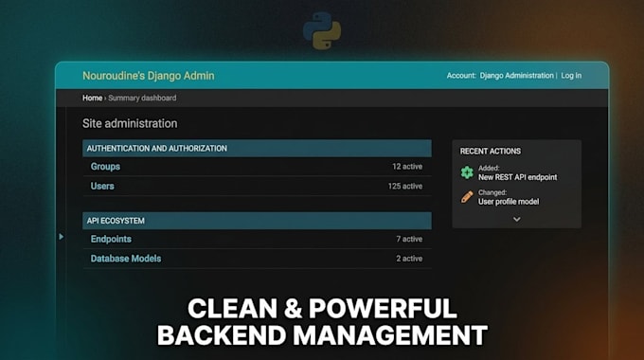Open the Groups model

(x=105, y=167)
